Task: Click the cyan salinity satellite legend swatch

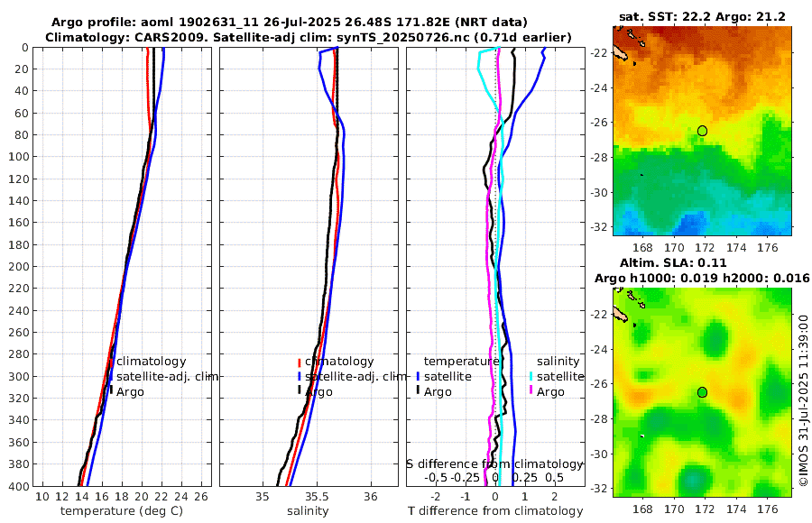Action: click(531, 377)
